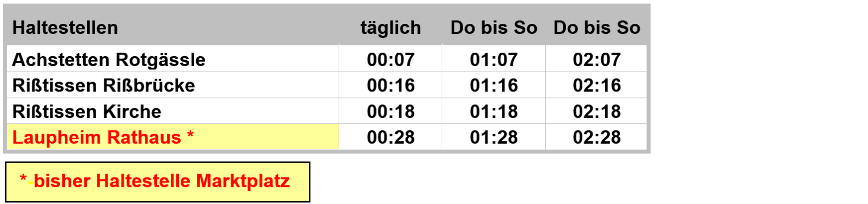Viewport: 868px width, 204px height.
Task: Click the 02:16 time cell
Action: [x=596, y=85]
